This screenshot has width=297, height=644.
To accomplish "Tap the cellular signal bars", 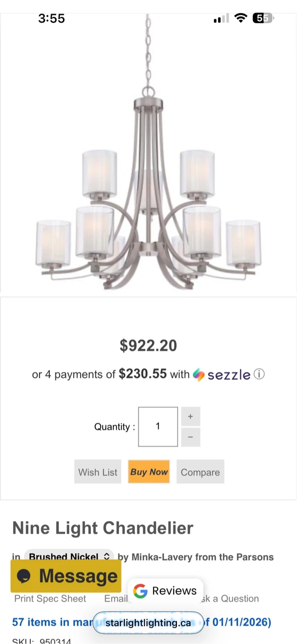I will tap(221, 19).
